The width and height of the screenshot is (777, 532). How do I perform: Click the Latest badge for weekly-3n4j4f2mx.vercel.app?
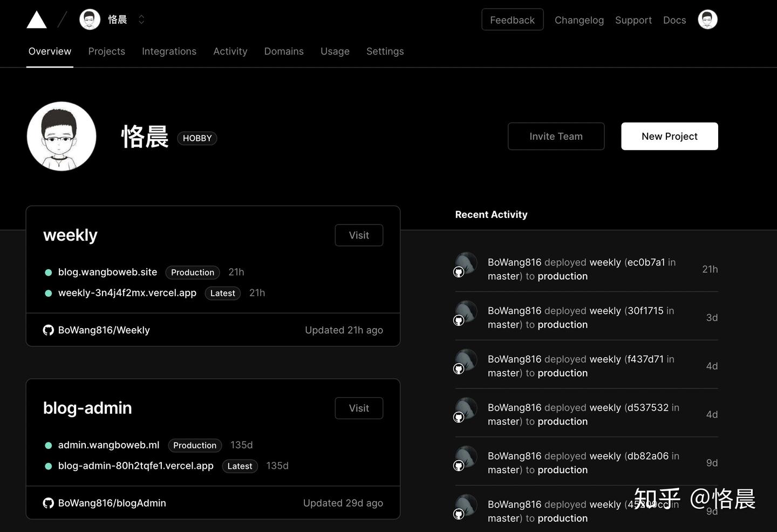click(x=223, y=293)
